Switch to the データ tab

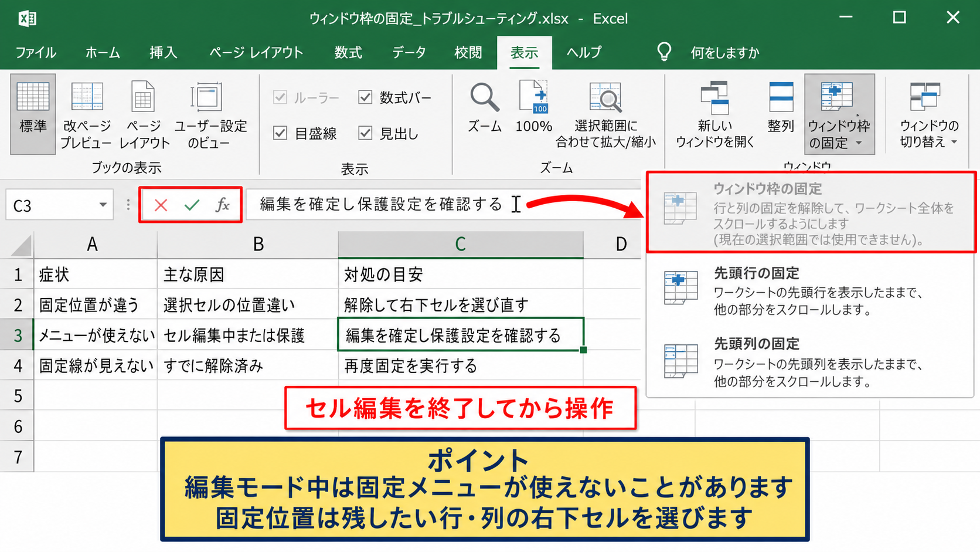[x=409, y=52]
